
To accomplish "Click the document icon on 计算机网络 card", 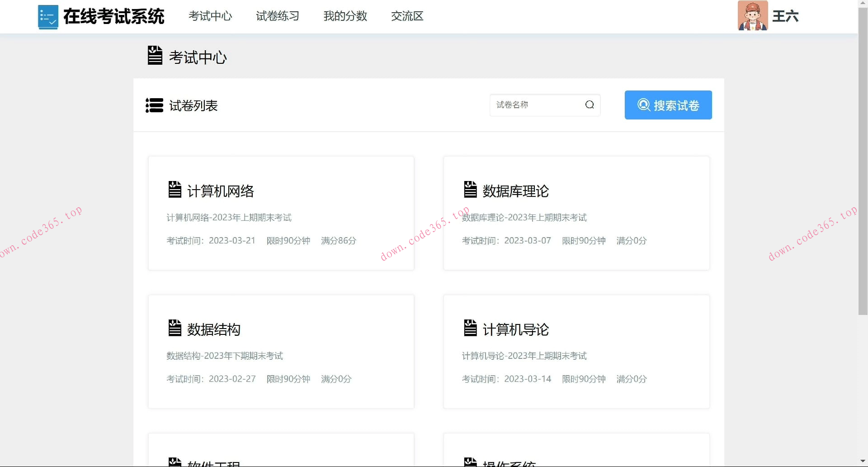I will tap(175, 189).
